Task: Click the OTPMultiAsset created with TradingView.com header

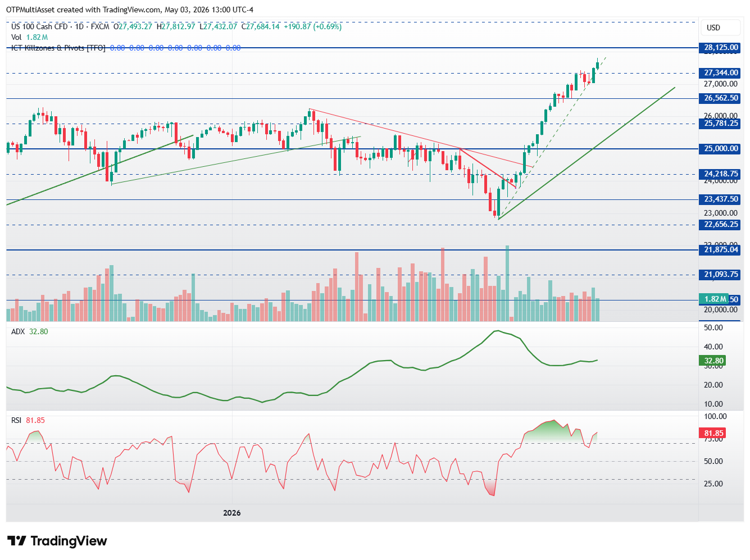Action: 83,10
